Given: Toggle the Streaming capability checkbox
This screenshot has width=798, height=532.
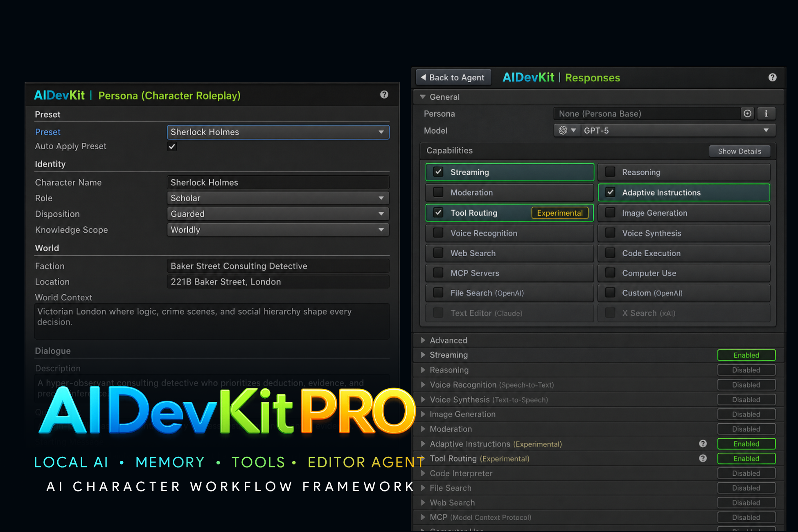Looking at the screenshot, I should 438,172.
